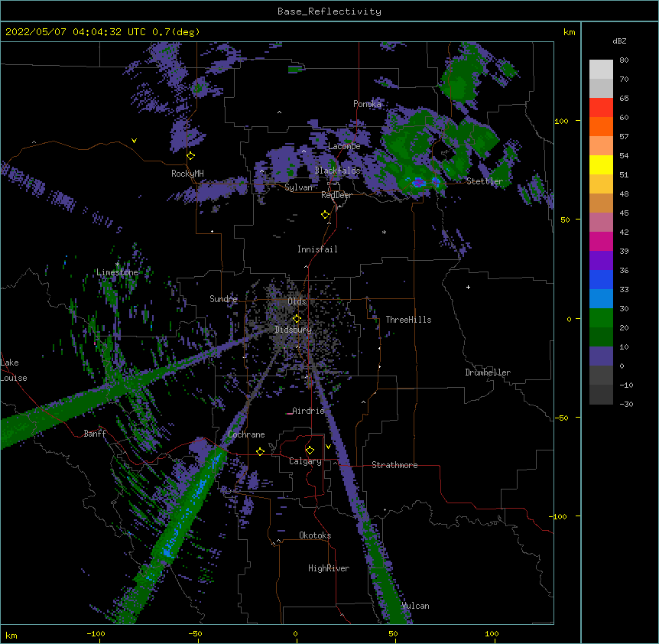Click the RedDeer city label
The height and width of the screenshot is (644, 659).
click(336, 195)
